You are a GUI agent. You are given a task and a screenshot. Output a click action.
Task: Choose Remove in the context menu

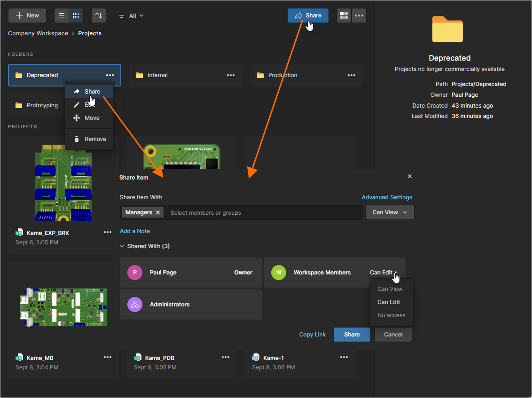(x=89, y=139)
